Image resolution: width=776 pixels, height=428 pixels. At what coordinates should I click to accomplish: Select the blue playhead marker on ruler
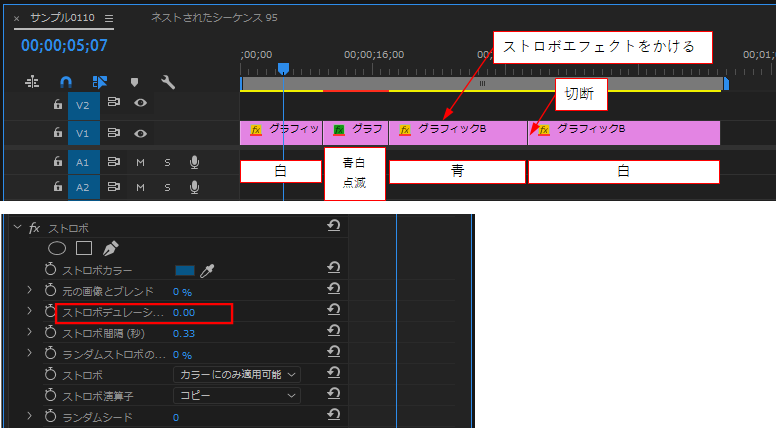(x=283, y=68)
